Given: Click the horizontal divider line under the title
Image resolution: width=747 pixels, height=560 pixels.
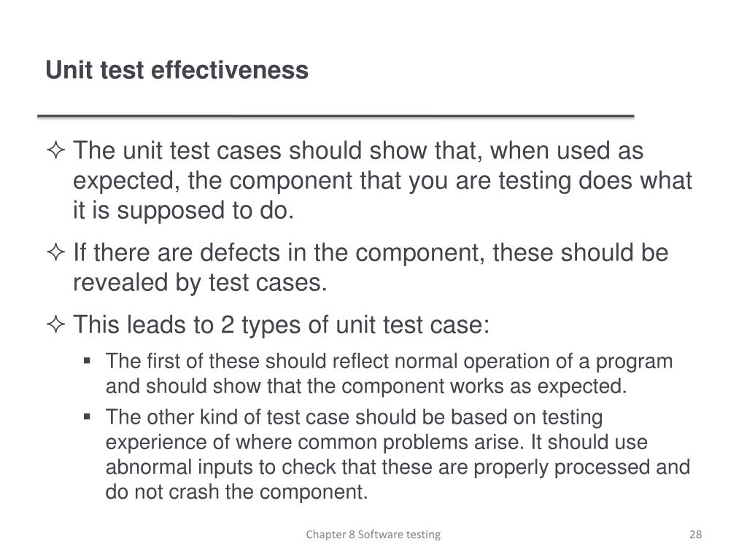Looking at the screenshot, I should pyautogui.click(x=336, y=116).
